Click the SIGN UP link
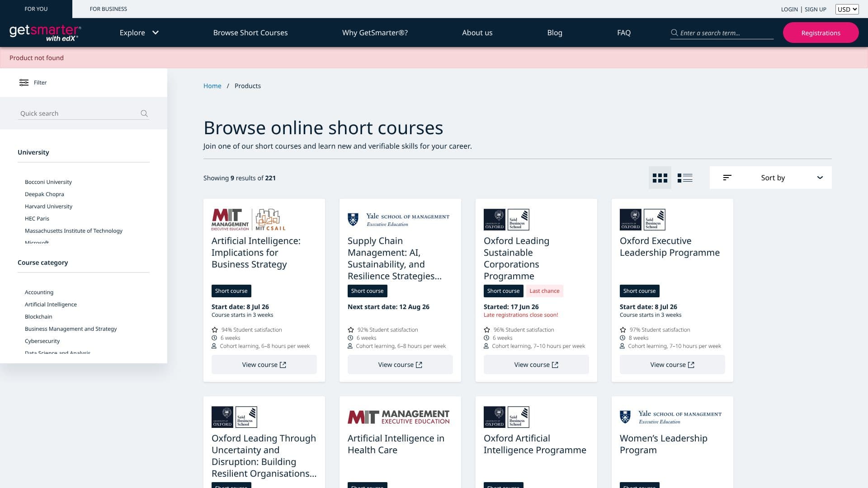 [815, 9]
